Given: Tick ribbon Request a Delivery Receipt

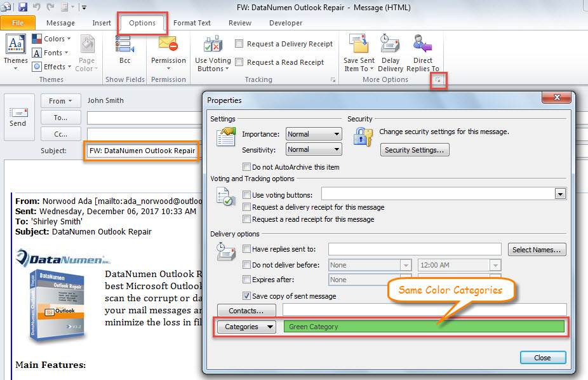Looking at the screenshot, I should [x=239, y=43].
